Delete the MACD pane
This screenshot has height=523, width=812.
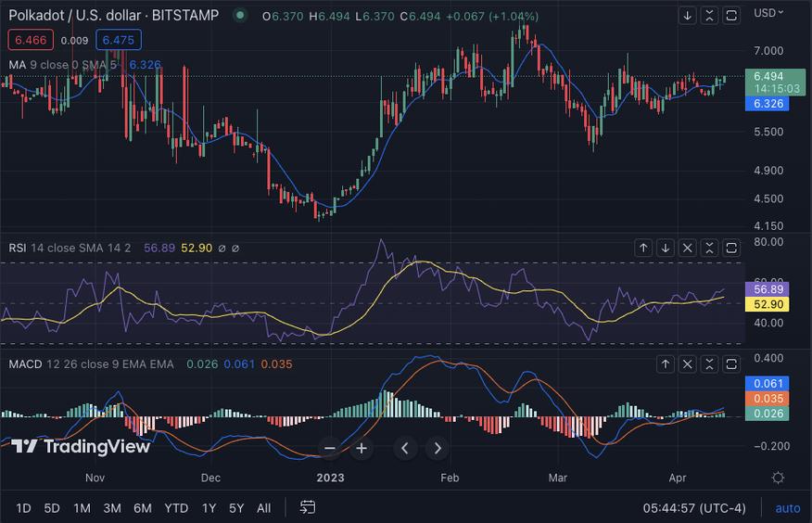tap(687, 364)
